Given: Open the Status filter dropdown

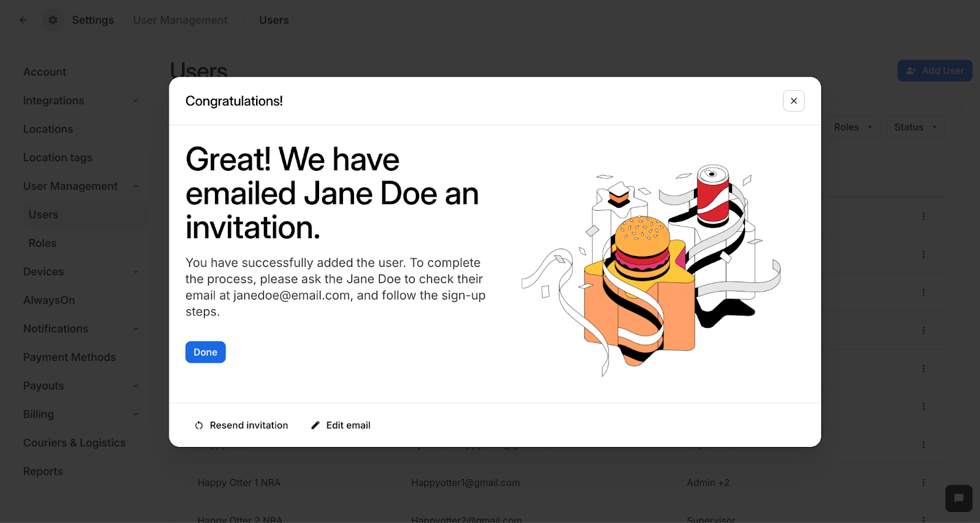Looking at the screenshot, I should tap(916, 127).
